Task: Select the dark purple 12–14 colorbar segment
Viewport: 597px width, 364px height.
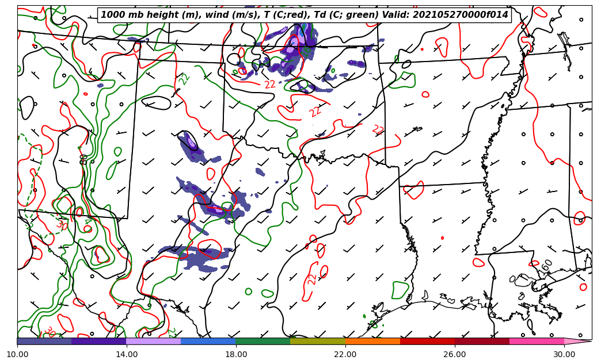Action: [98, 341]
